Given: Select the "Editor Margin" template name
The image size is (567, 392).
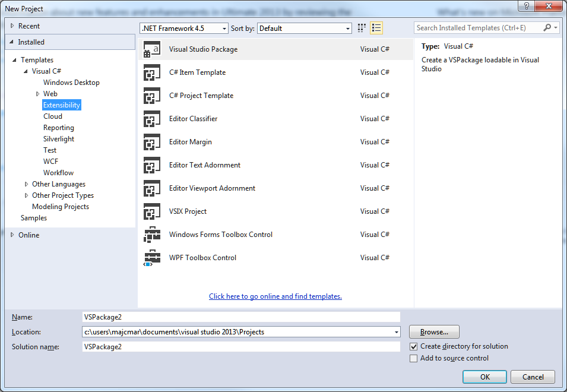Looking at the screenshot, I should tap(191, 142).
